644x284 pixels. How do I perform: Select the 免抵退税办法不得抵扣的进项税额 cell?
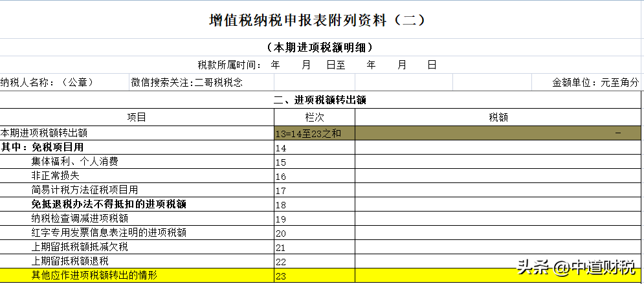tap(109, 204)
